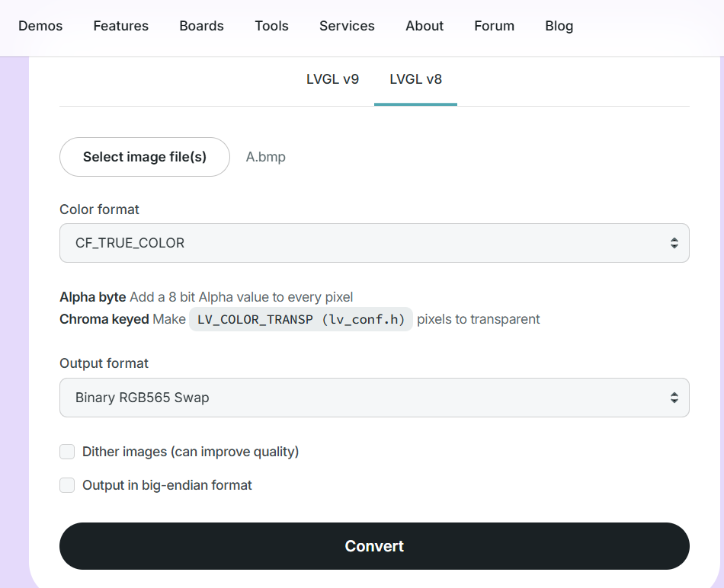Enable Output in big-endian format checkbox

[67, 485]
